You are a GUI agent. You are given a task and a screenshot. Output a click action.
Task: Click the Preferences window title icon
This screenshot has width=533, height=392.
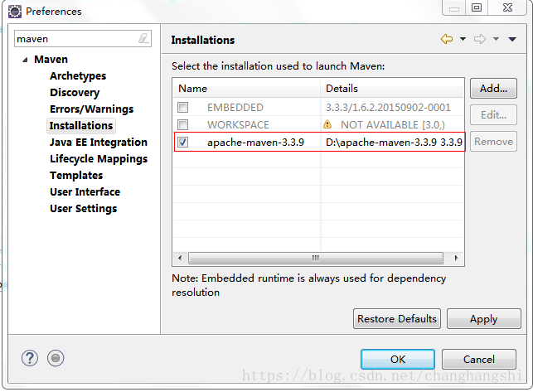pyautogui.click(x=15, y=12)
